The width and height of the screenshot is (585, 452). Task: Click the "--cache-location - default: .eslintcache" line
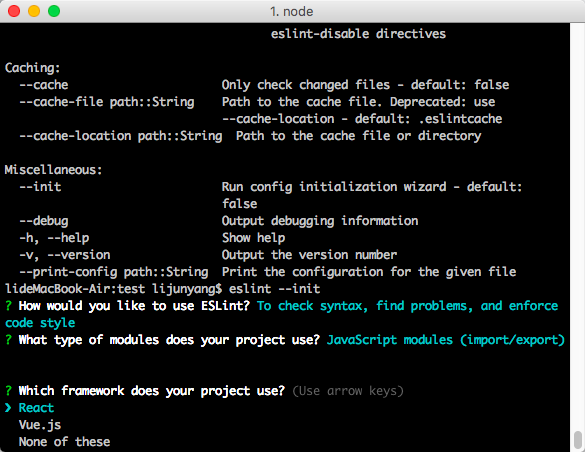(362, 119)
